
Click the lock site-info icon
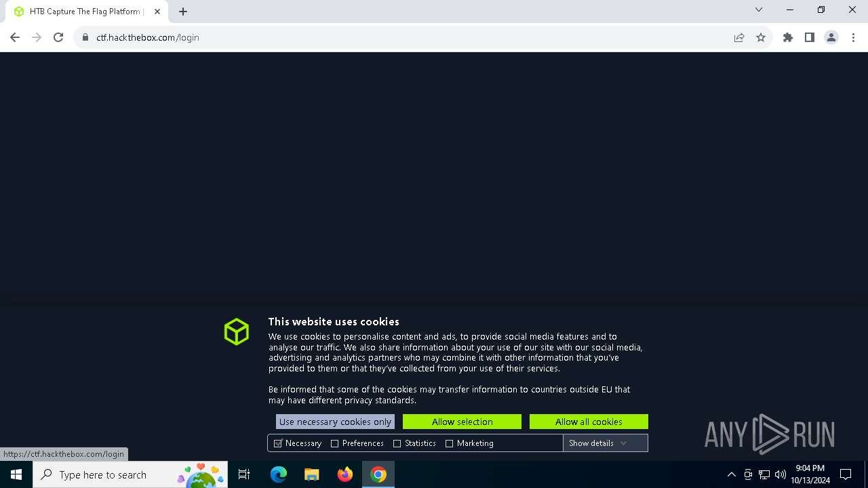(85, 38)
